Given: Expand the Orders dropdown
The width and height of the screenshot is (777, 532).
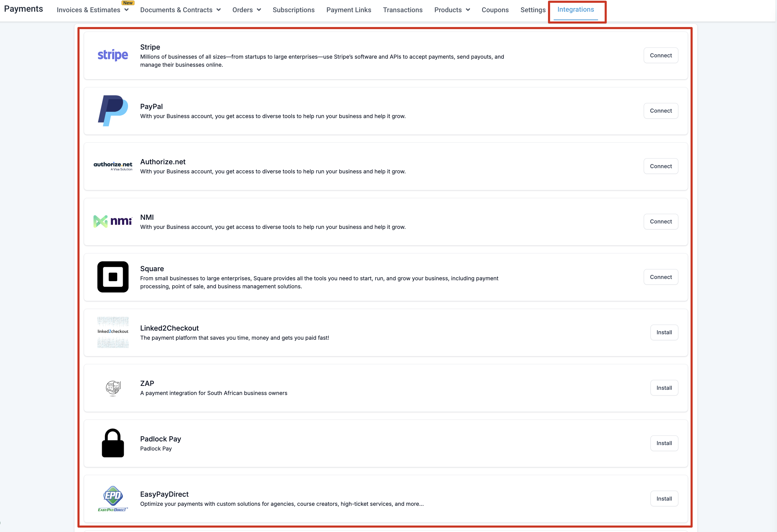Looking at the screenshot, I should (246, 10).
